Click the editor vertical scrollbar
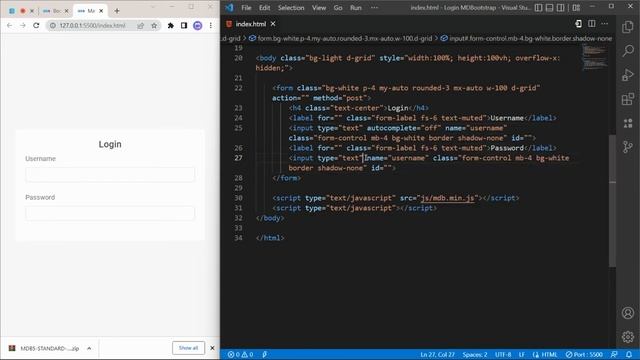The height and width of the screenshot is (360, 640). click(612, 200)
